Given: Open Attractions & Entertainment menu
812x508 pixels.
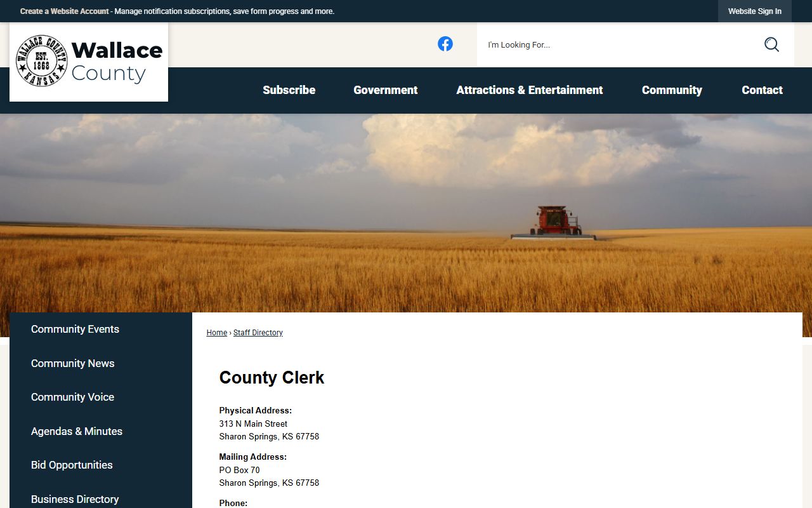Looking at the screenshot, I should pos(530,90).
